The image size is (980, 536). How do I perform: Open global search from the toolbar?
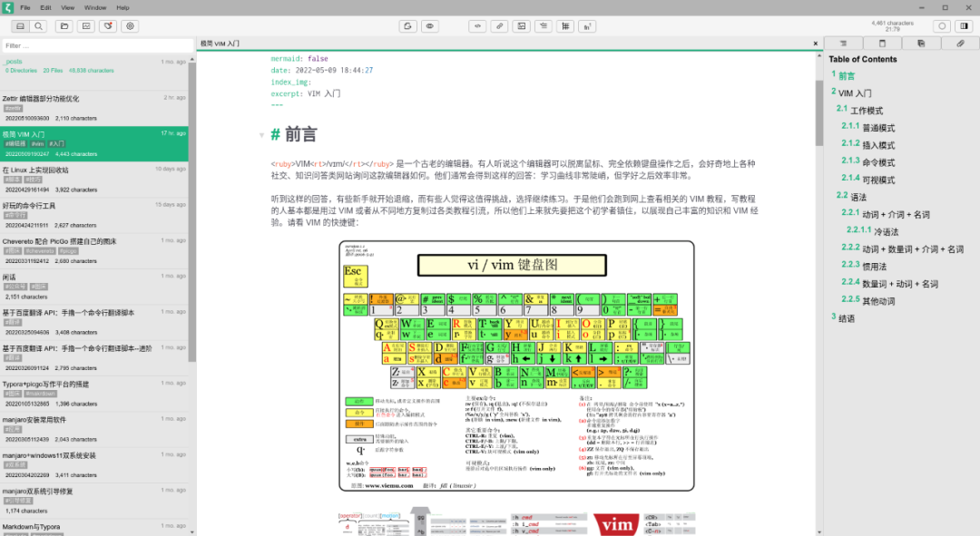click(39, 26)
